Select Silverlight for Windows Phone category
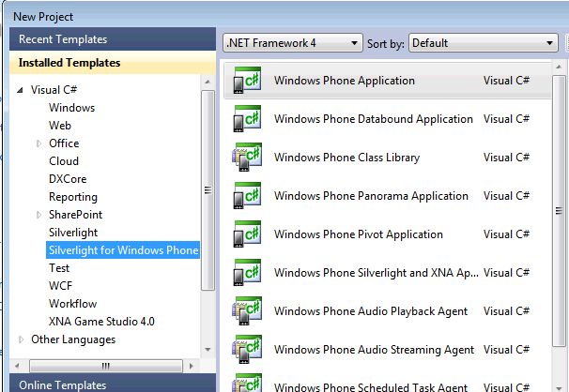 [x=123, y=250]
